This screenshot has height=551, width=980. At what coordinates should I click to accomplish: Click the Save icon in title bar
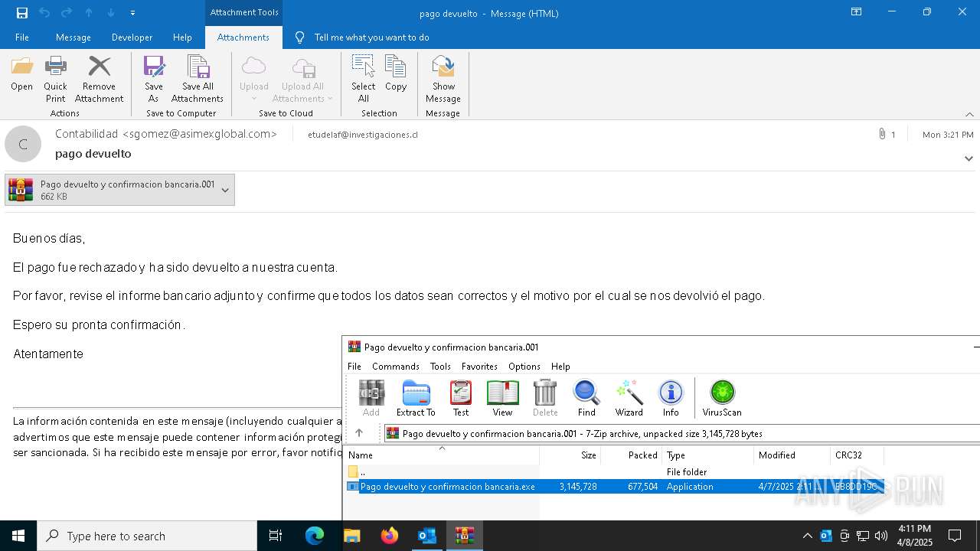pos(21,12)
